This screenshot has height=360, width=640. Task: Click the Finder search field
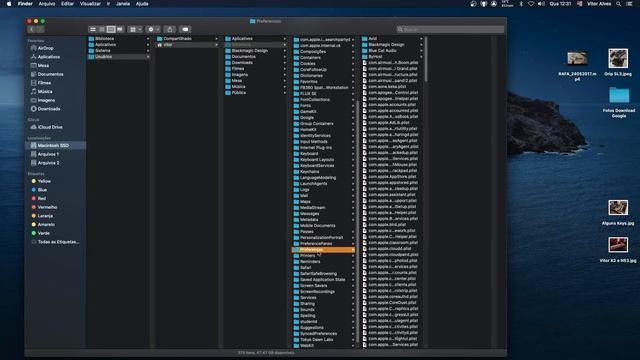pyautogui.click(x=450, y=29)
